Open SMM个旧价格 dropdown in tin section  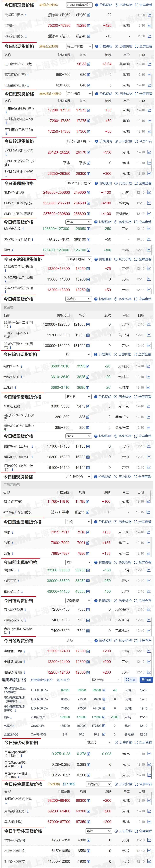pos(79,183)
